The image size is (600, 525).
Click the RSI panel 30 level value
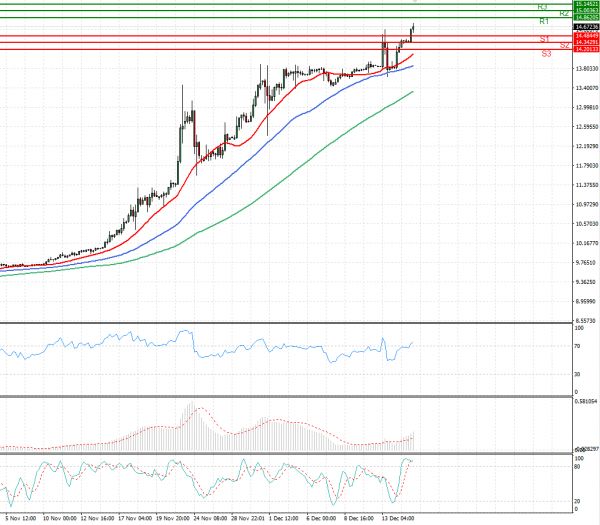(x=578, y=374)
